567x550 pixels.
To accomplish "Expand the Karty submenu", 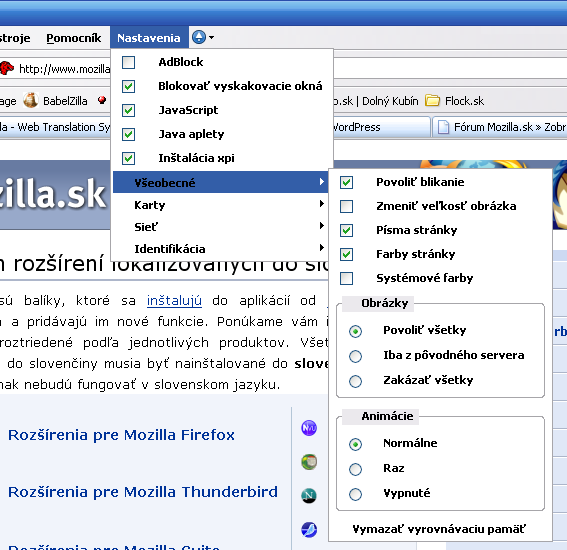I will 220,205.
